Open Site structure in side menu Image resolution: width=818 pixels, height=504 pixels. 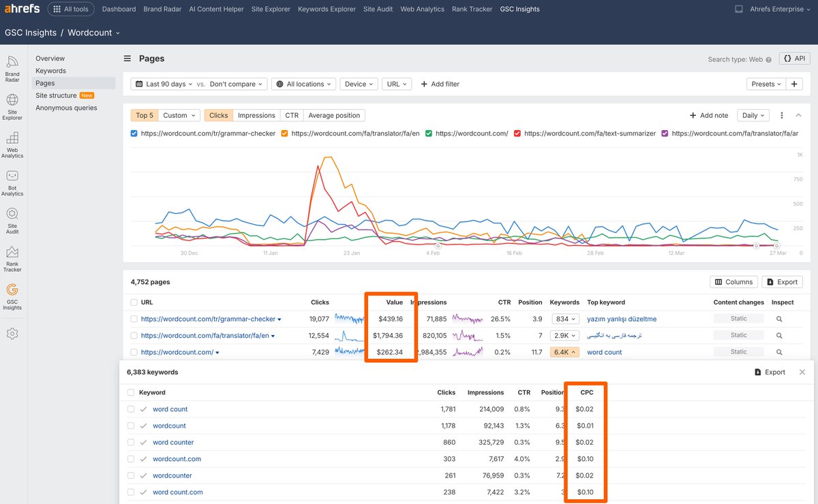[56, 95]
